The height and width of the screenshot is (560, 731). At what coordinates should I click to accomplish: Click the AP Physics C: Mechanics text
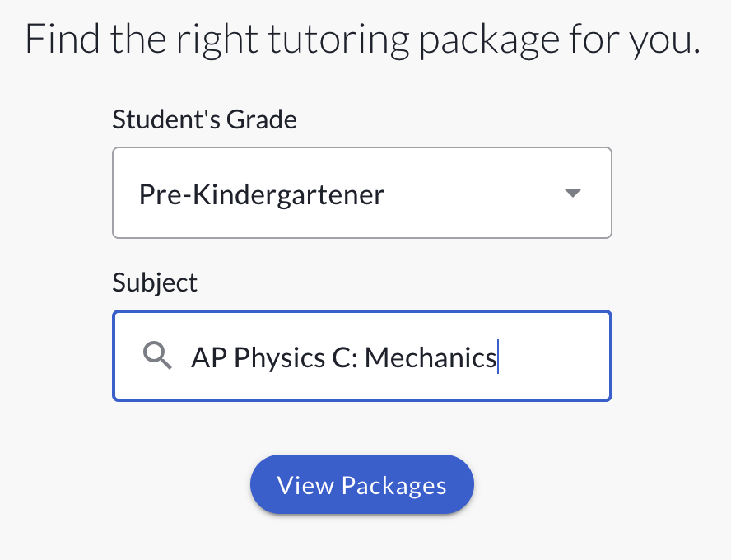344,358
